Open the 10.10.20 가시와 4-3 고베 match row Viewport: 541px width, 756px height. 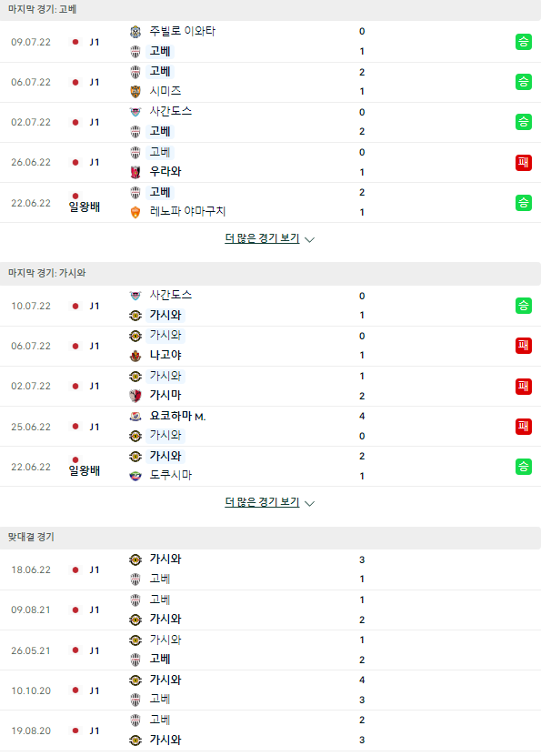coord(270,690)
